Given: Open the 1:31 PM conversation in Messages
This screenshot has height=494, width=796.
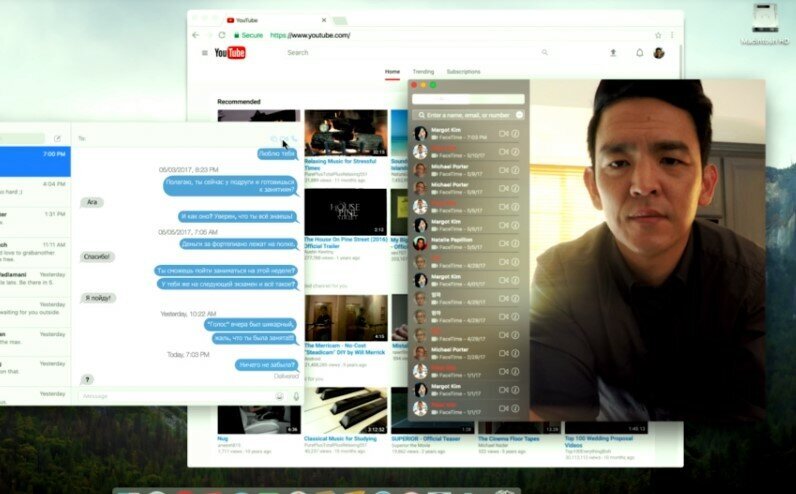Looking at the screenshot, I should coord(35,221).
